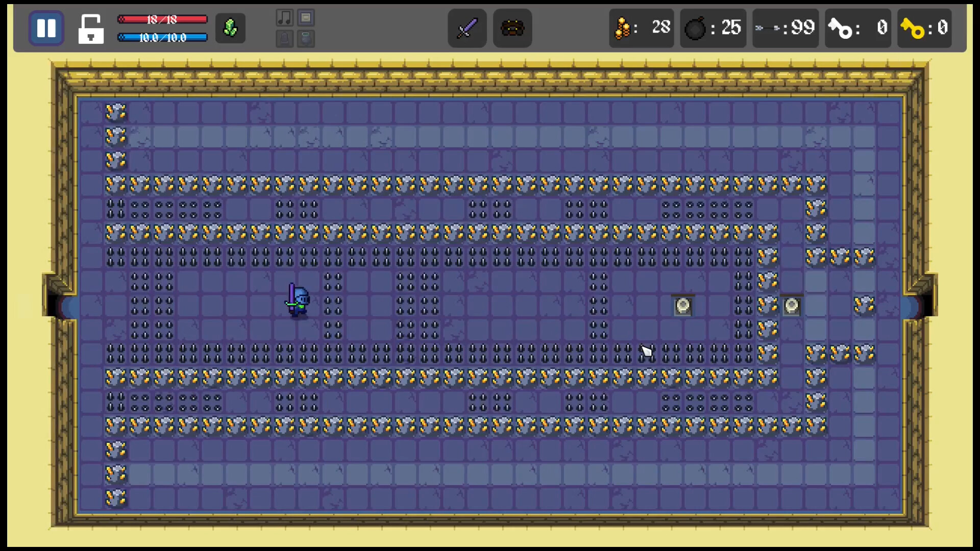
Task: Click the gold key counter
Action: (x=925, y=28)
